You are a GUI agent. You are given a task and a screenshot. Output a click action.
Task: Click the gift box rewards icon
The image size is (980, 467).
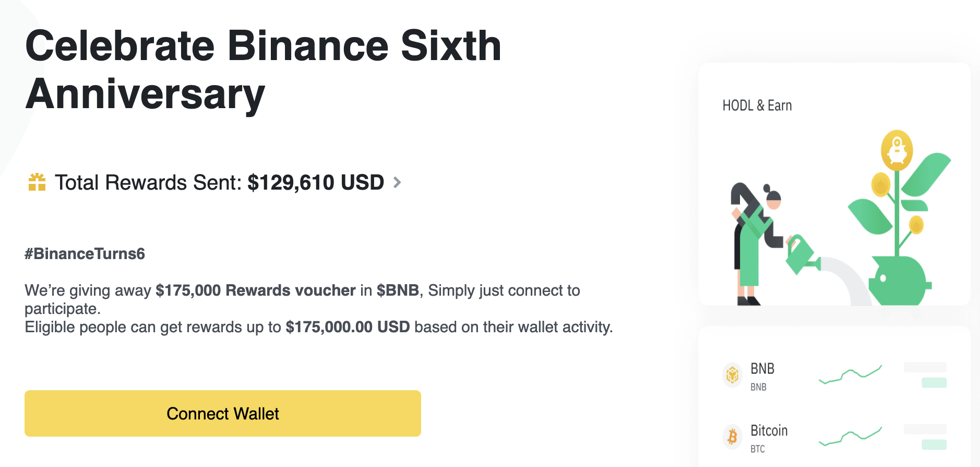click(37, 182)
